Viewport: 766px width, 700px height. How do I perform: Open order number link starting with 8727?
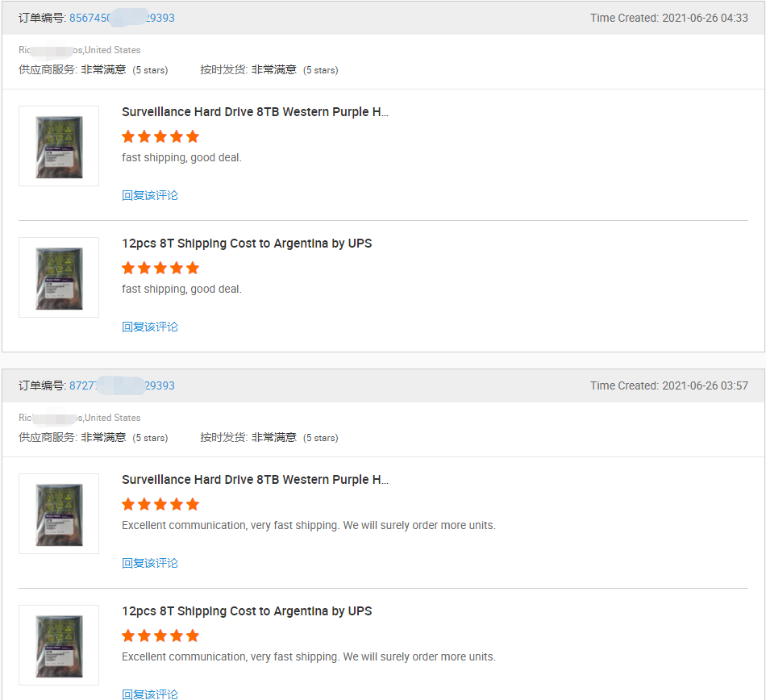pyautogui.click(x=121, y=385)
